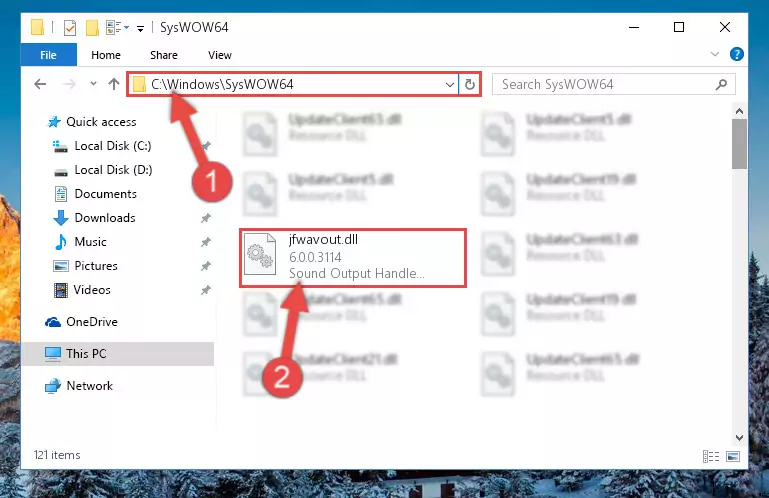Screen dimensions: 769x498
Task: Refresh the SysWOW64 folder
Action: [x=469, y=84]
